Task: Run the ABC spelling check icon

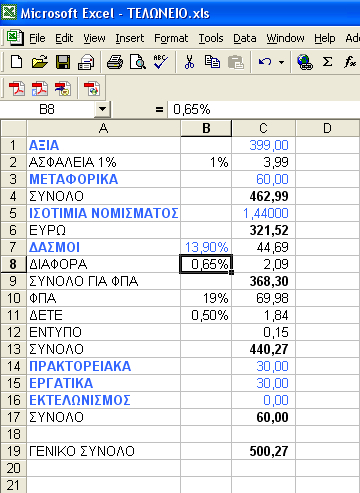Action: pos(161,62)
